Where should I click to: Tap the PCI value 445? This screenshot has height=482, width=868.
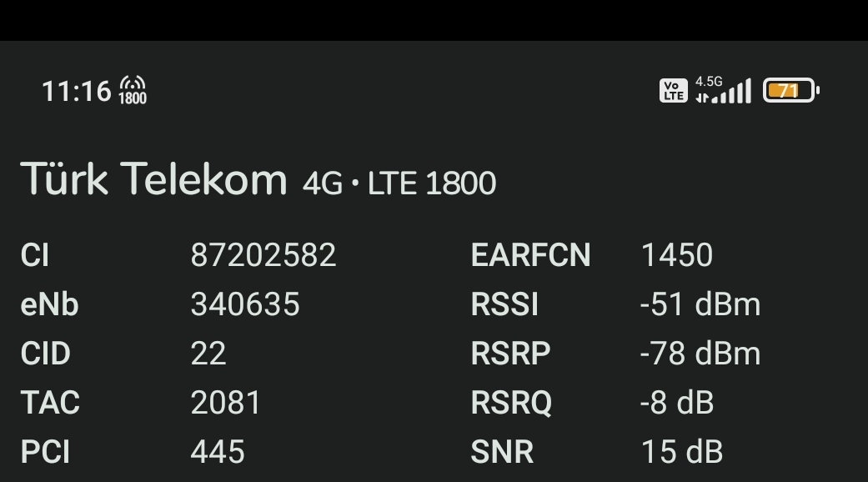[218, 452]
